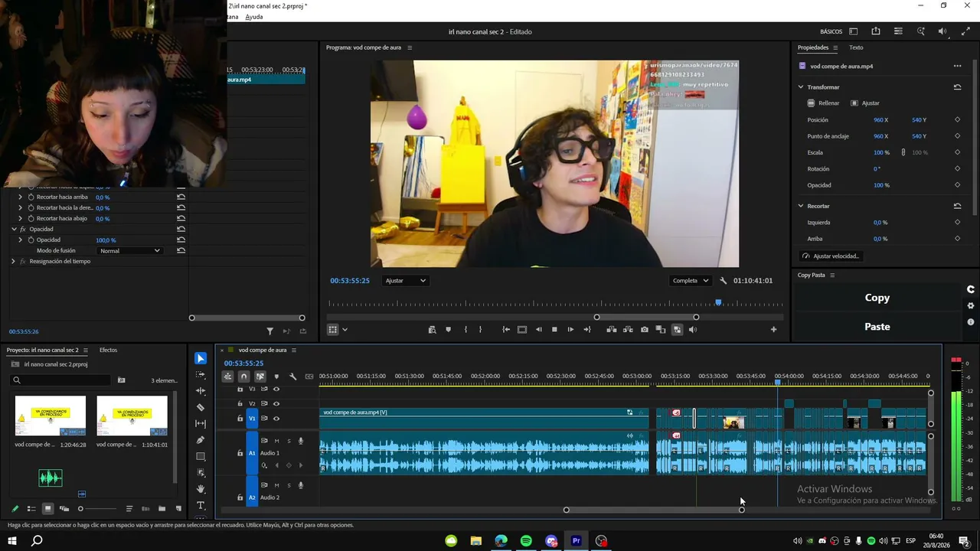980x551 pixels.
Task: Toggle Linked Selection in the timeline
Action: (260, 377)
